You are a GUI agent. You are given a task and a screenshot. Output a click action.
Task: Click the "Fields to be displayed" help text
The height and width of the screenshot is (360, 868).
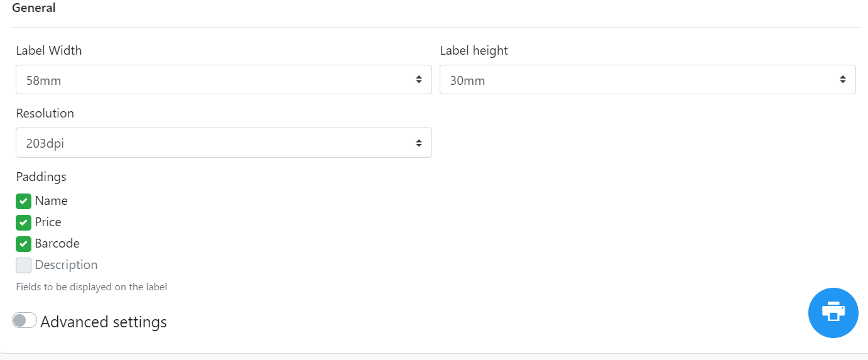pos(92,287)
